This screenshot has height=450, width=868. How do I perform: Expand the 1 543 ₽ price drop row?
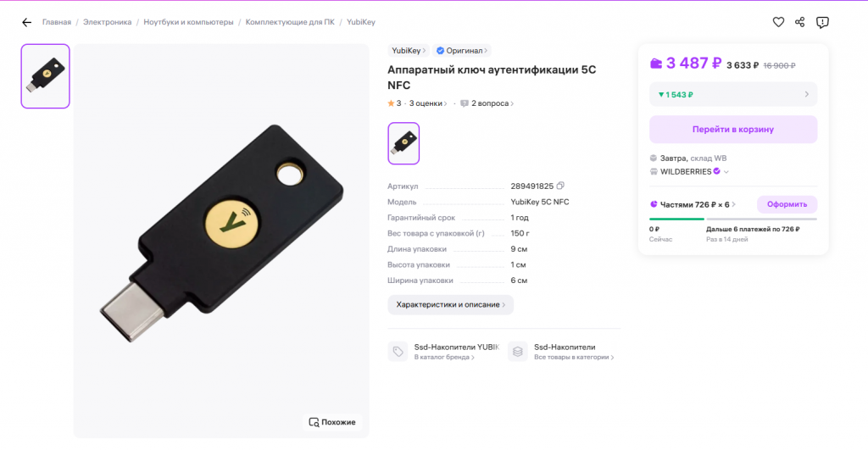click(733, 95)
